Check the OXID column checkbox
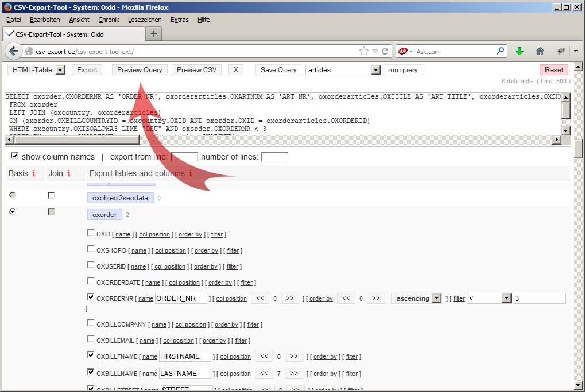 pyautogui.click(x=91, y=233)
